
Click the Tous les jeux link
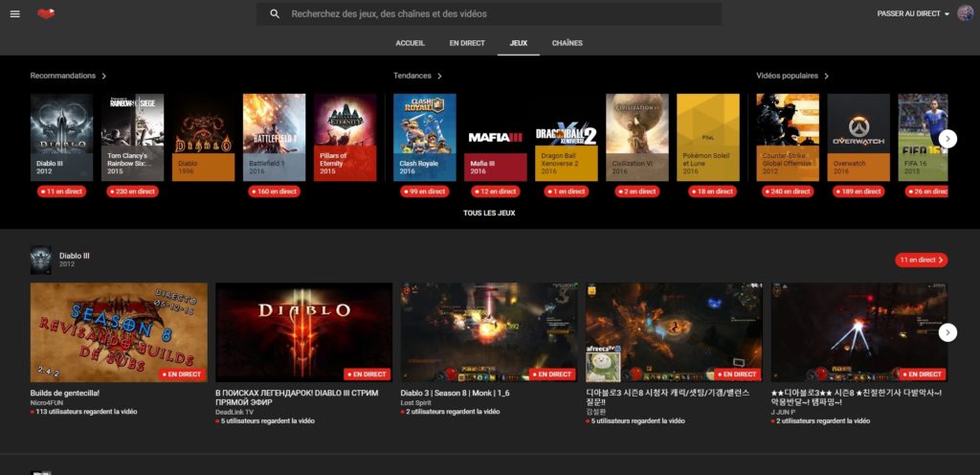(x=489, y=213)
